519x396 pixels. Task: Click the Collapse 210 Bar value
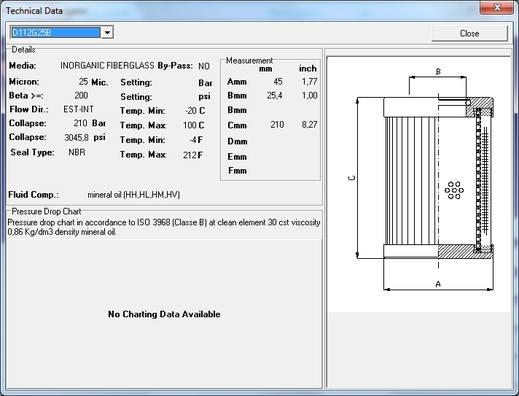click(80, 123)
